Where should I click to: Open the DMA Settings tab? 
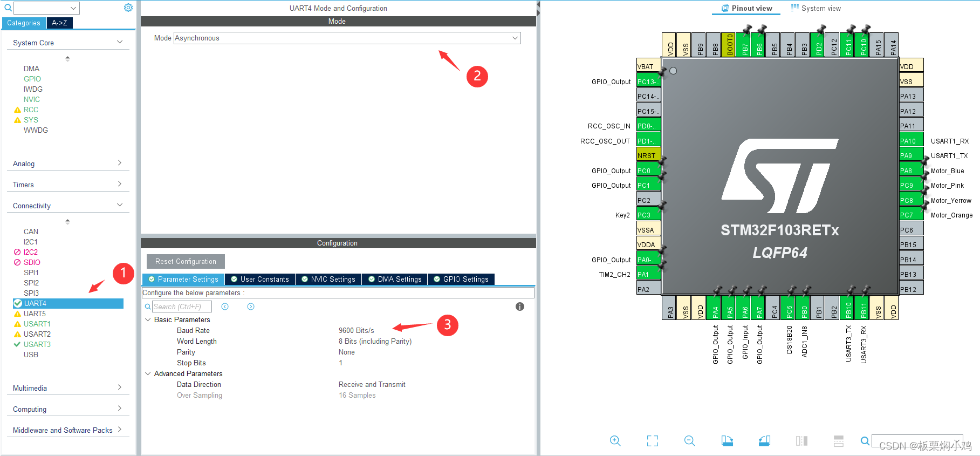[394, 279]
